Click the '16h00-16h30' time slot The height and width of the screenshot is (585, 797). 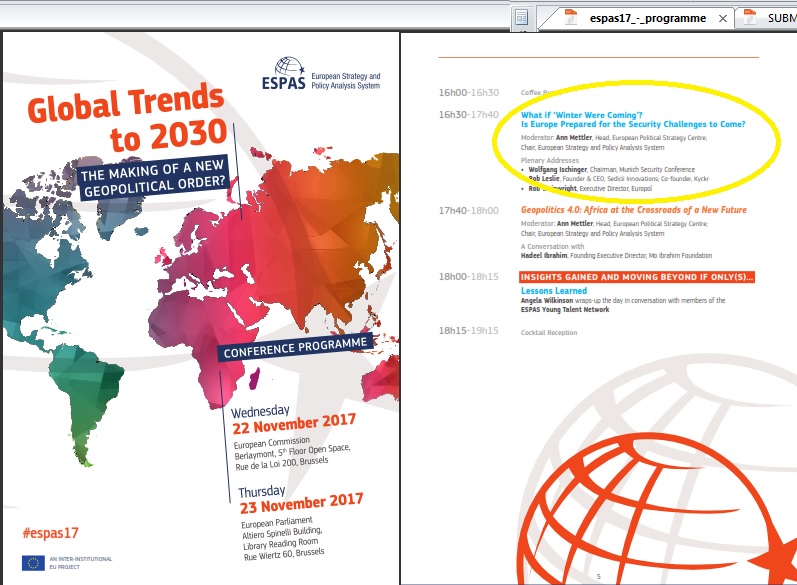[x=469, y=93]
